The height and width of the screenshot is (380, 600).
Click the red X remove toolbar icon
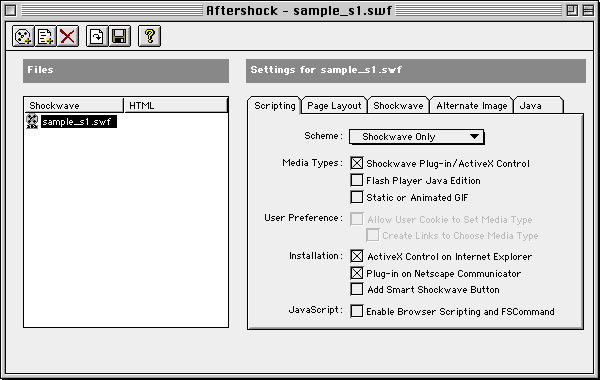pyautogui.click(x=68, y=36)
